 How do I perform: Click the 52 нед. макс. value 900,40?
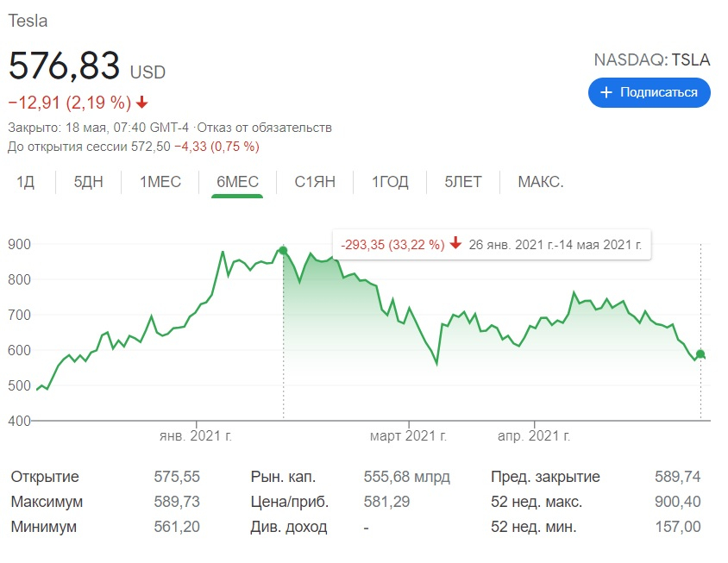tap(678, 502)
